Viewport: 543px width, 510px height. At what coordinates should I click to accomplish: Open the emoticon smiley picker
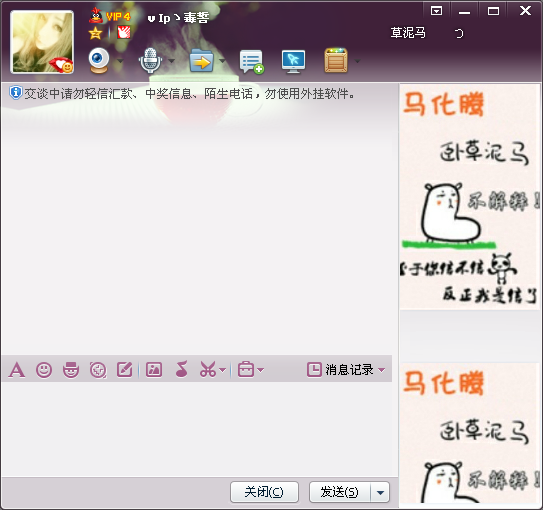[44, 370]
